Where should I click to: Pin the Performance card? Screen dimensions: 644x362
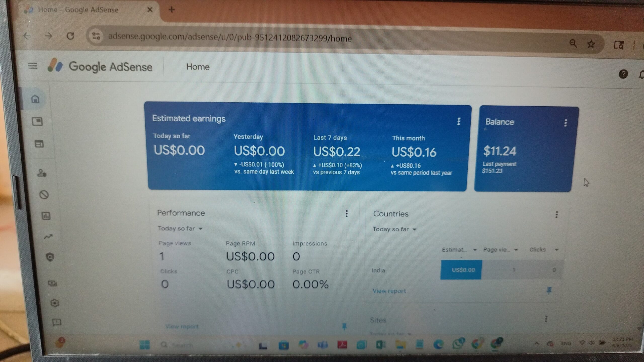344,327
